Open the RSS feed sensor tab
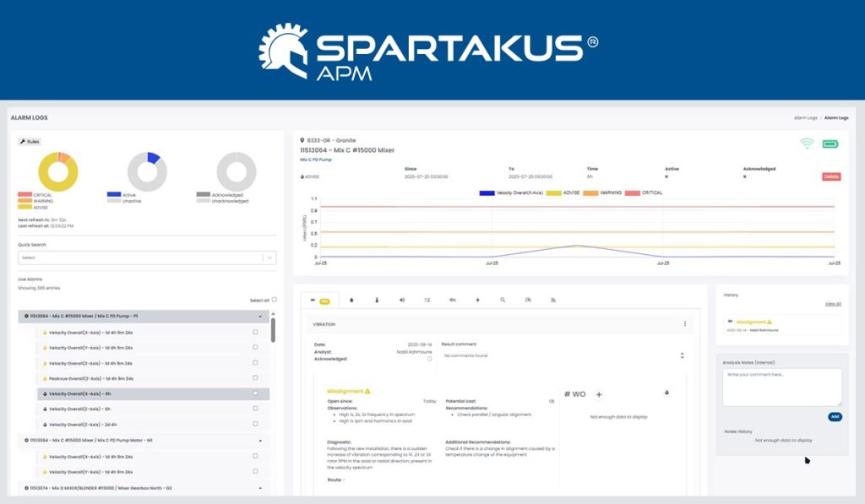The image size is (865, 504). point(552,301)
